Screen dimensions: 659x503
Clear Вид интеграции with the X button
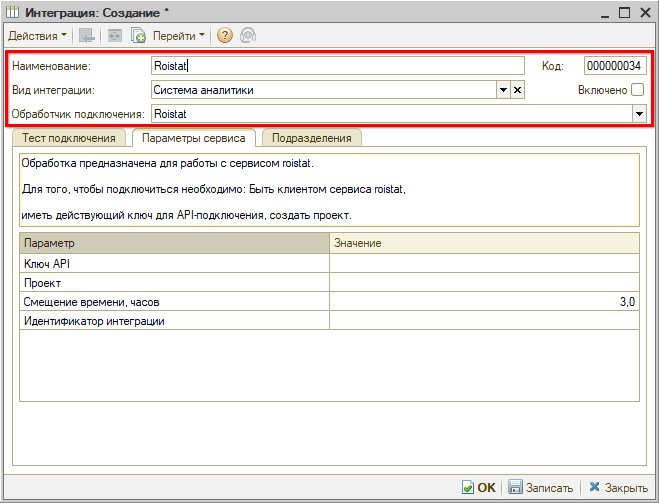[517, 90]
